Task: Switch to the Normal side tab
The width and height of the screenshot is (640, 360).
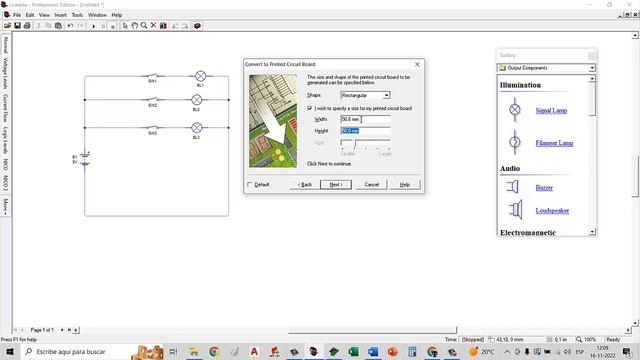Action: [x=5, y=44]
